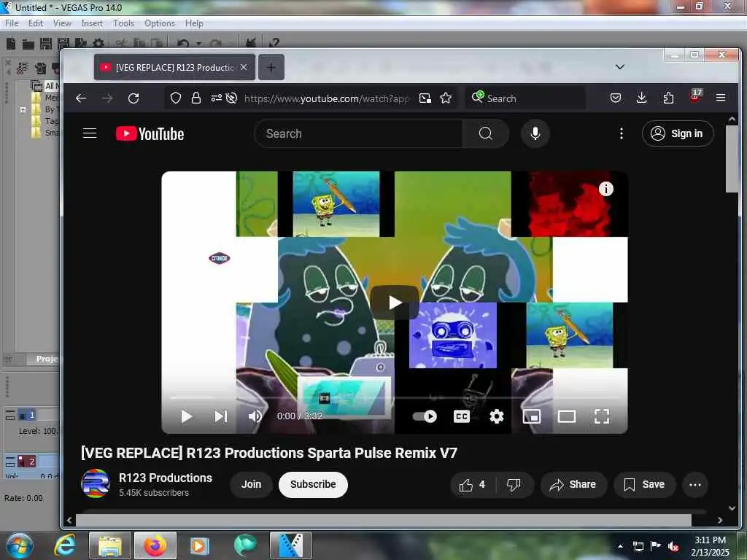Click the YouTube Search input field
The height and width of the screenshot is (560, 747).
click(x=358, y=134)
